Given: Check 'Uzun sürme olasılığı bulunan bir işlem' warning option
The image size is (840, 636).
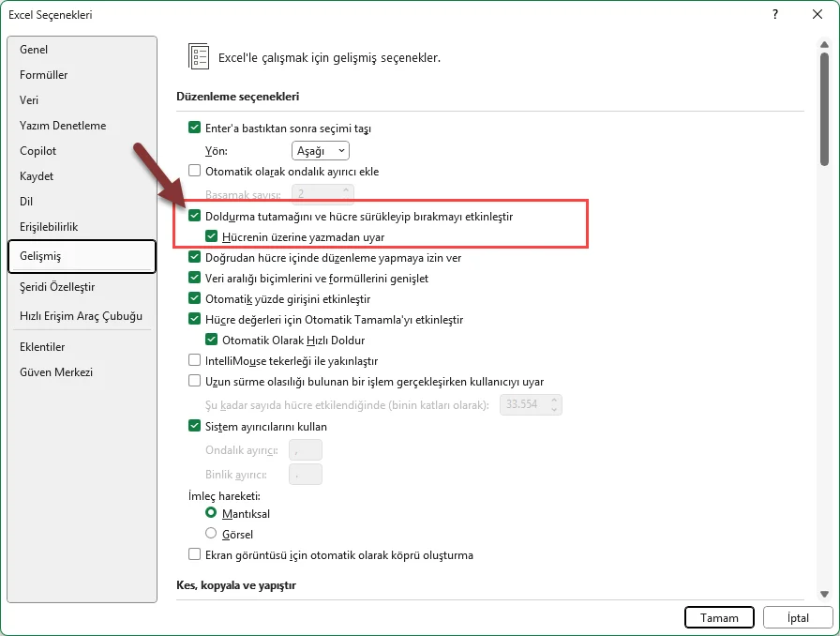Looking at the screenshot, I should [194, 381].
